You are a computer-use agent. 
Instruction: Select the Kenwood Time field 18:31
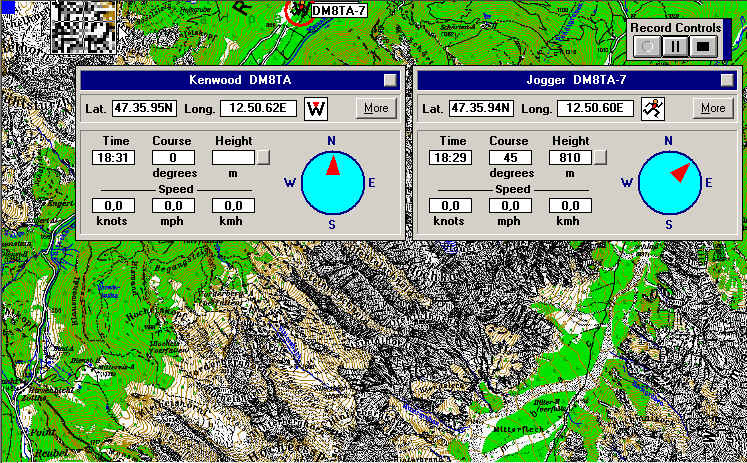(x=113, y=158)
